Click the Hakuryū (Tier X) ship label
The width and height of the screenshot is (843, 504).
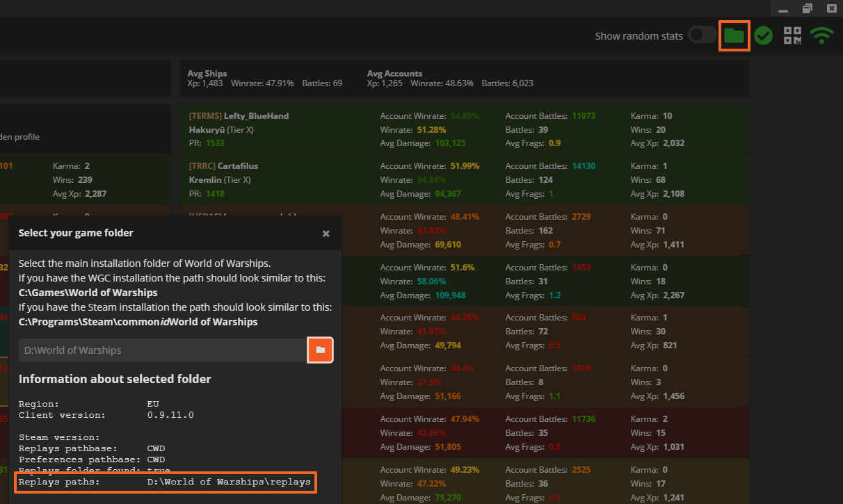tap(221, 129)
